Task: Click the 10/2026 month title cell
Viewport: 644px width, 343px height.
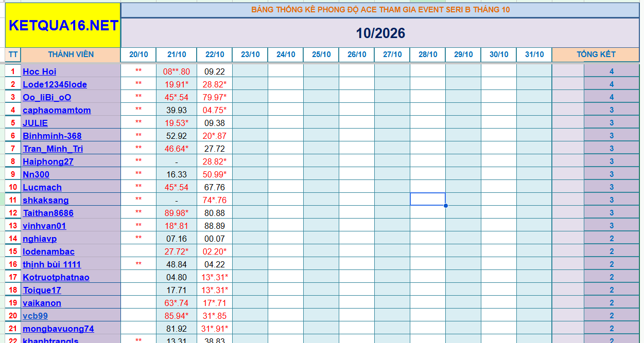Action: tap(380, 33)
